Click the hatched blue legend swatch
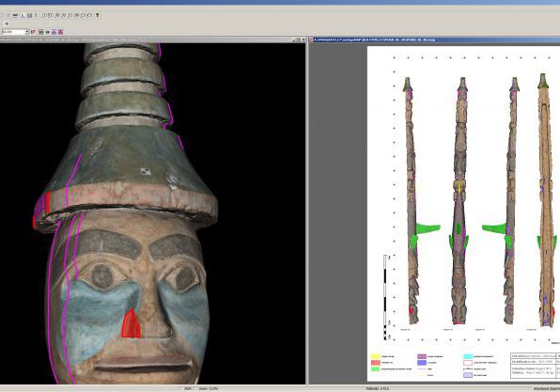 (x=468, y=375)
